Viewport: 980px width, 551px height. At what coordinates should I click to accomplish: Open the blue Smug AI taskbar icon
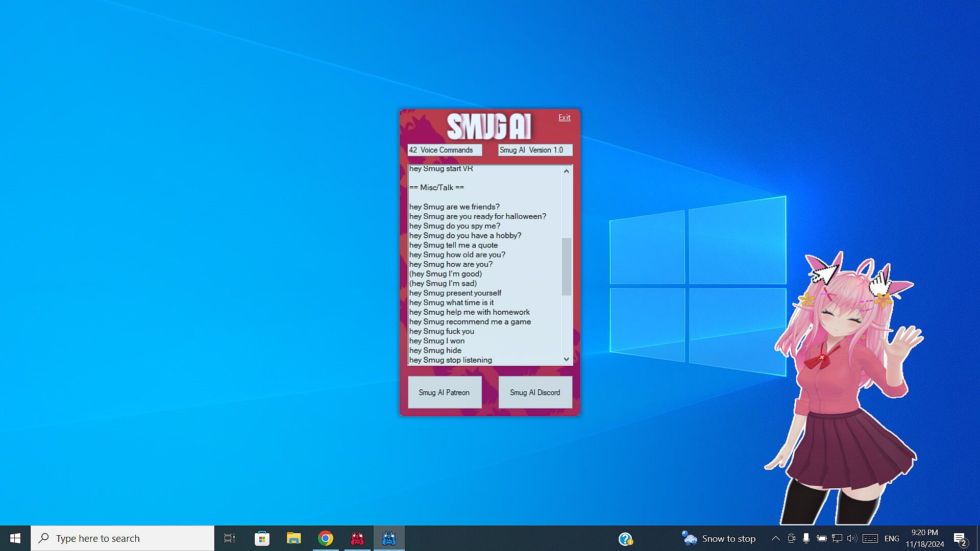coord(389,538)
